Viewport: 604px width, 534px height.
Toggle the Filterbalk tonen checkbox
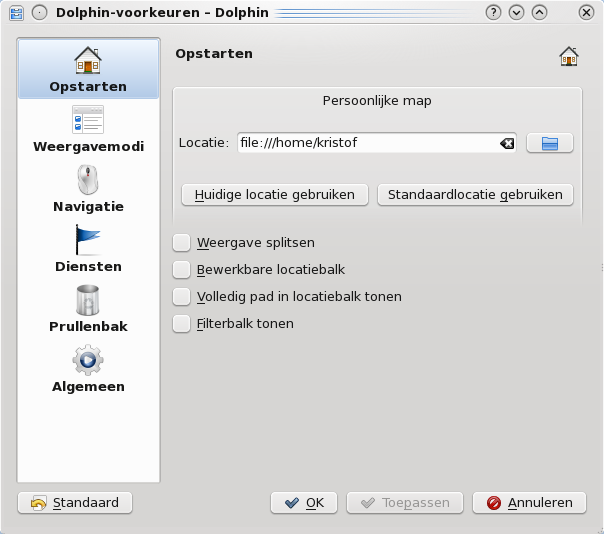(181, 324)
